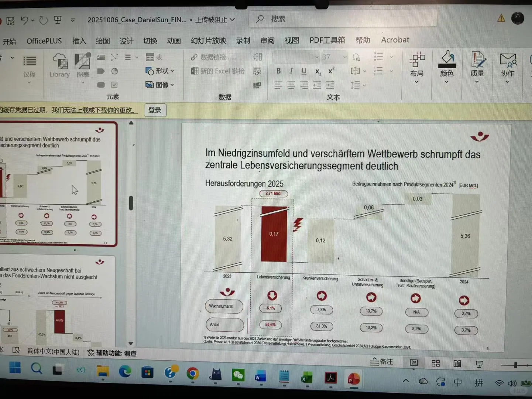The width and height of the screenshot is (532, 399).
Task: Toggle underline formatting
Action: pyautogui.click(x=304, y=71)
